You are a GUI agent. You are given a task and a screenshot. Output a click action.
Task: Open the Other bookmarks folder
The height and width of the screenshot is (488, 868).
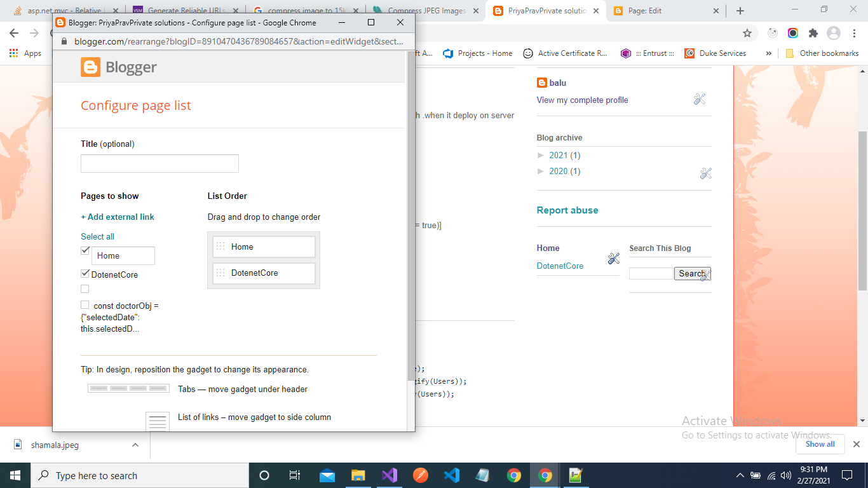click(x=822, y=53)
